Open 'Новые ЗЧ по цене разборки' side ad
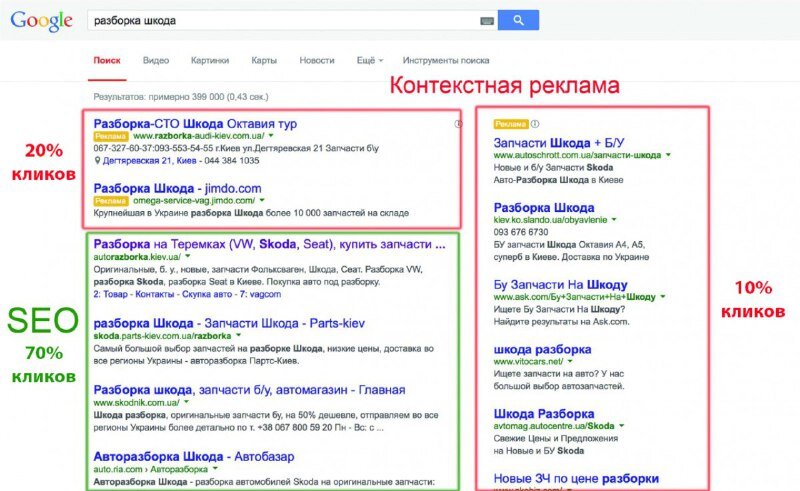This screenshot has height=491, width=800. click(x=576, y=479)
